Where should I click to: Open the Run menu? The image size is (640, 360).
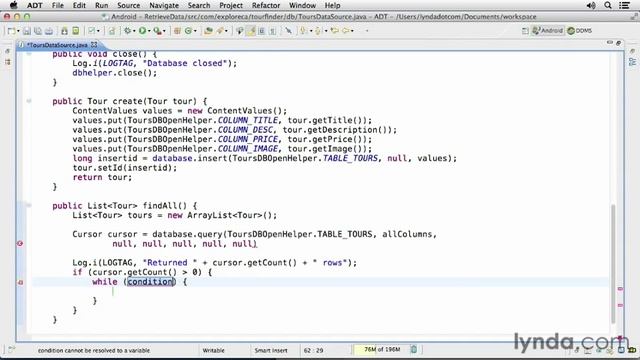pyautogui.click(x=102, y=5)
